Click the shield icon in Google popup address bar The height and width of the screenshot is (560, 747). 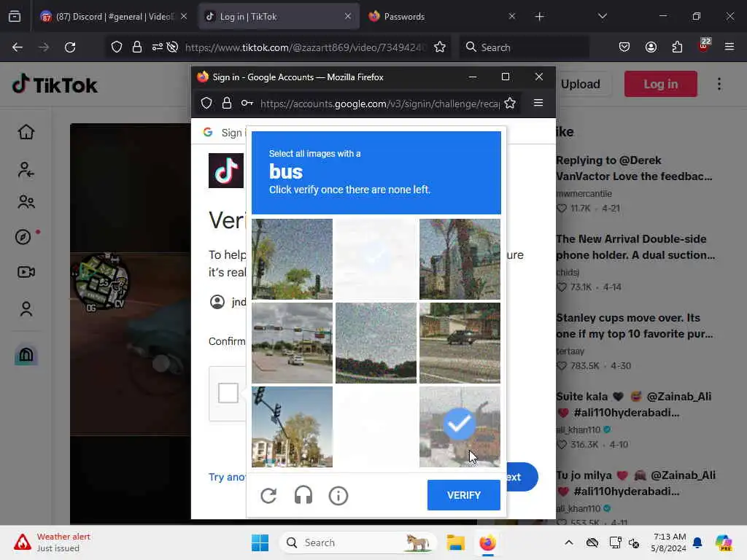point(206,103)
